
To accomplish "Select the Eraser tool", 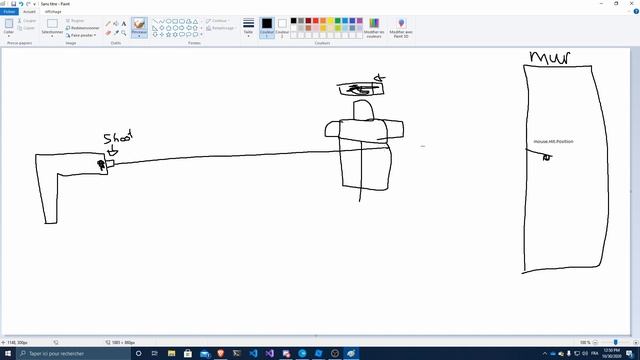I will (108, 33).
